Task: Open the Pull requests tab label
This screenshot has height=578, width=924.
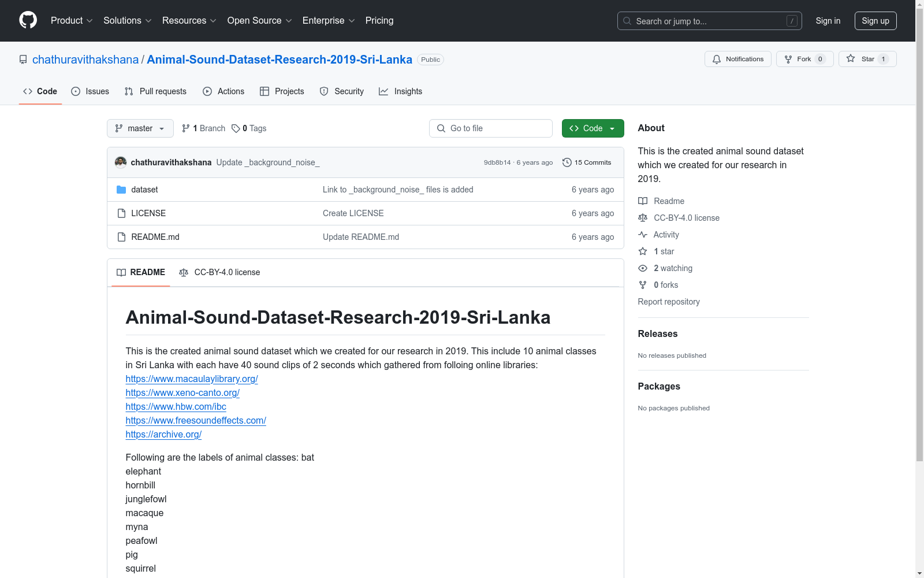Action: pos(163,91)
